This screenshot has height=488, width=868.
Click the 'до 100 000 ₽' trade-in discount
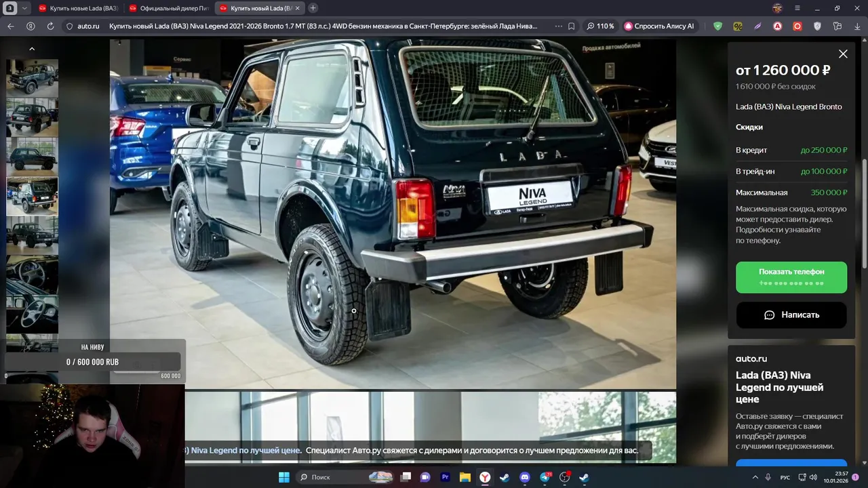[x=824, y=171]
